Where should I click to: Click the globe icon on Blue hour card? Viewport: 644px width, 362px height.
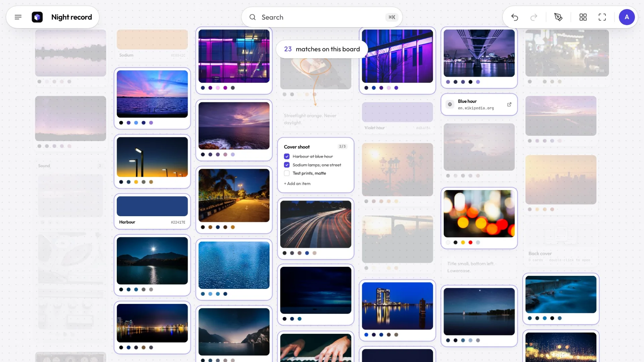(x=450, y=105)
